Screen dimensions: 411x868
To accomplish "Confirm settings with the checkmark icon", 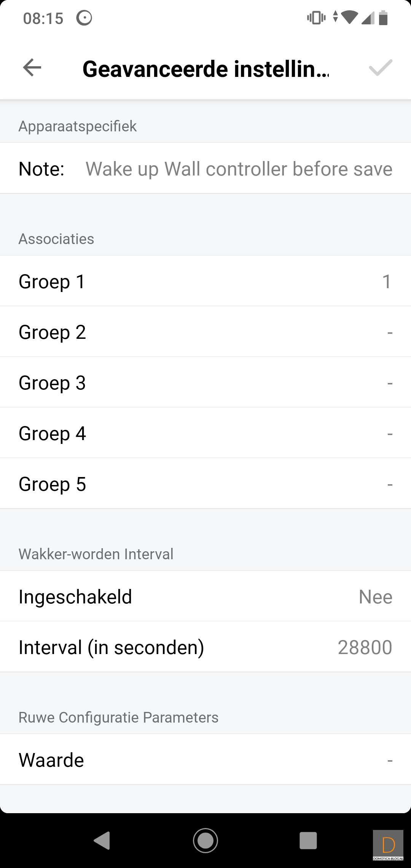I will tap(380, 68).
